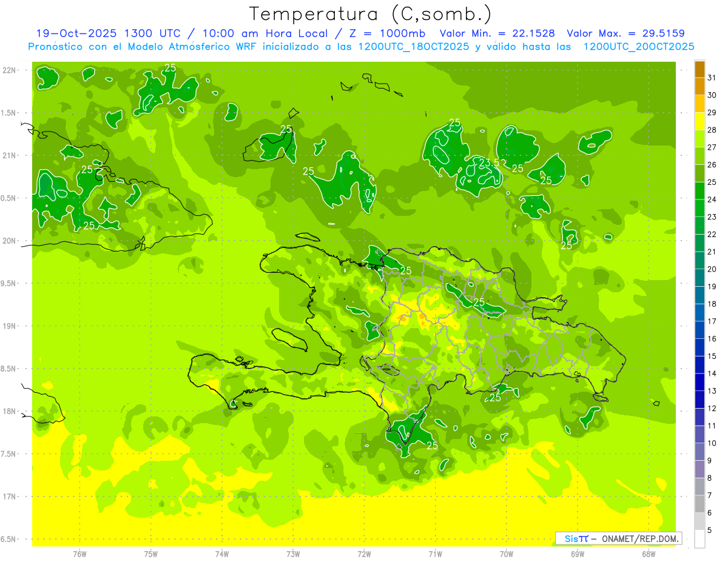The width and height of the screenshot is (728, 562).
Task: Click 'Valor Min. = 22.1528' value
Action: (497, 33)
